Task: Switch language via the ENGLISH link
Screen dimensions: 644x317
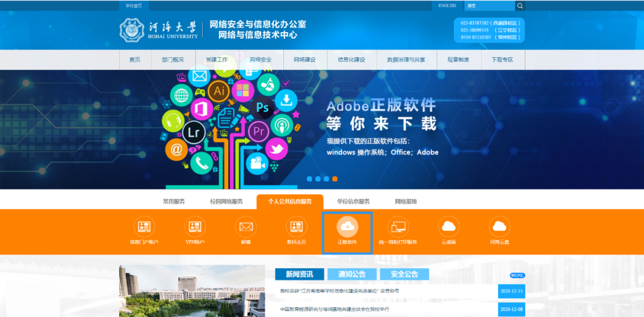Action: click(x=447, y=6)
